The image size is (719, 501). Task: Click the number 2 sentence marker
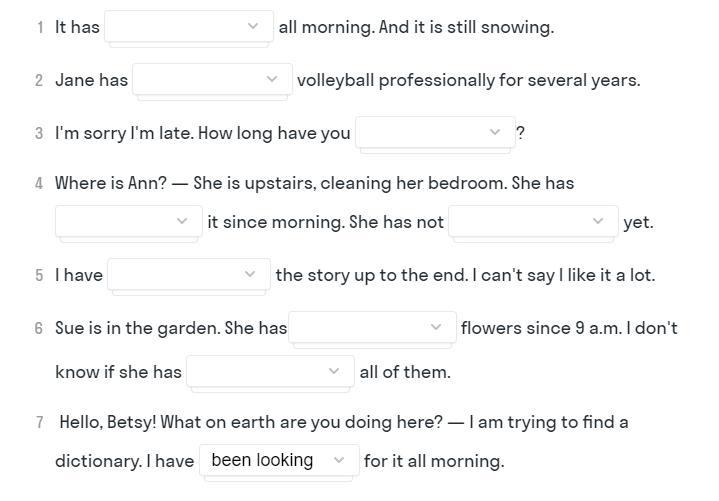(39, 81)
